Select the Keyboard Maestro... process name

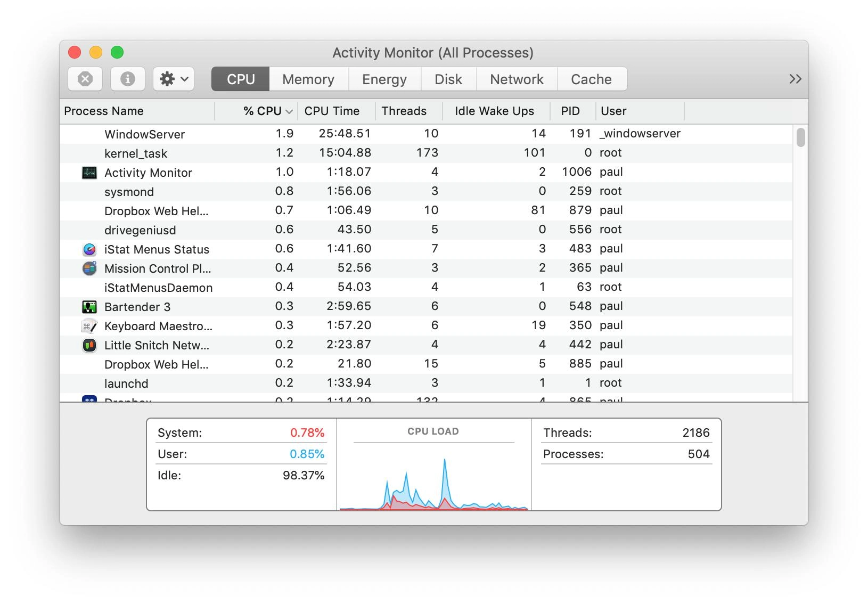pos(158,326)
